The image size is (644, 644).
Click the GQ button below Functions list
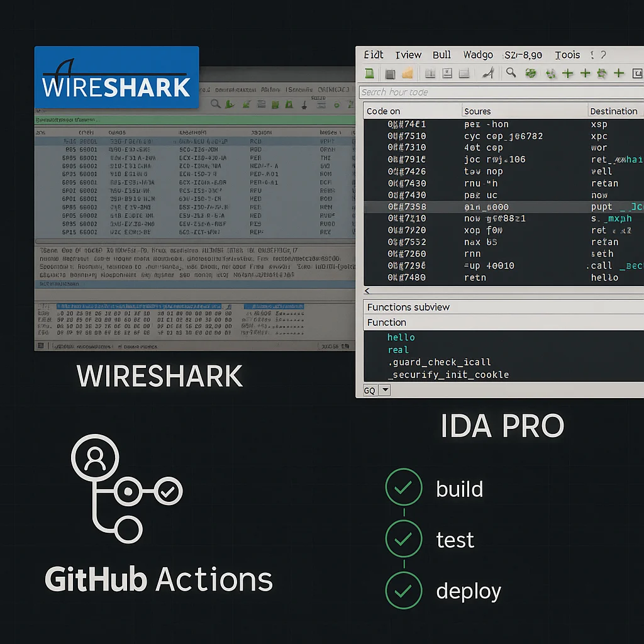pyautogui.click(x=370, y=390)
